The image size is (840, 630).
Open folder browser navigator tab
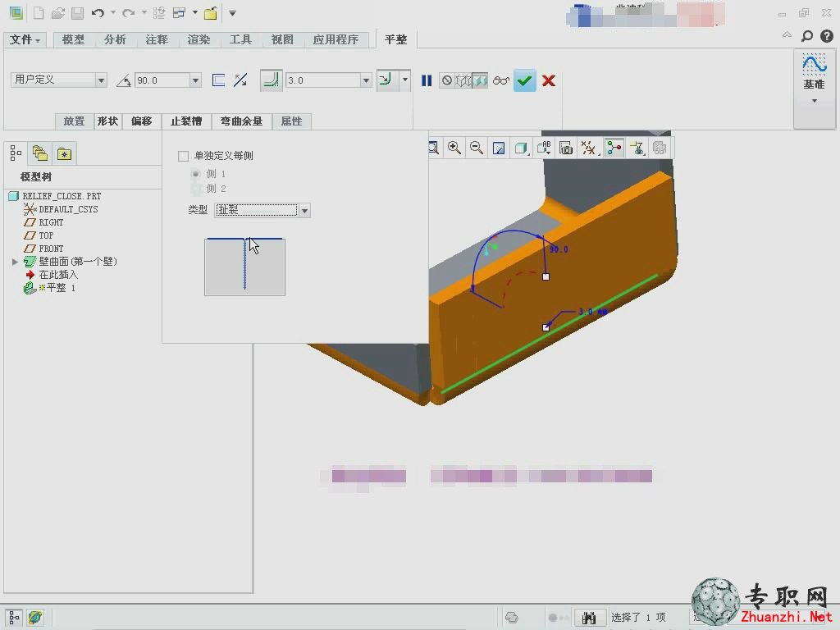(x=40, y=153)
